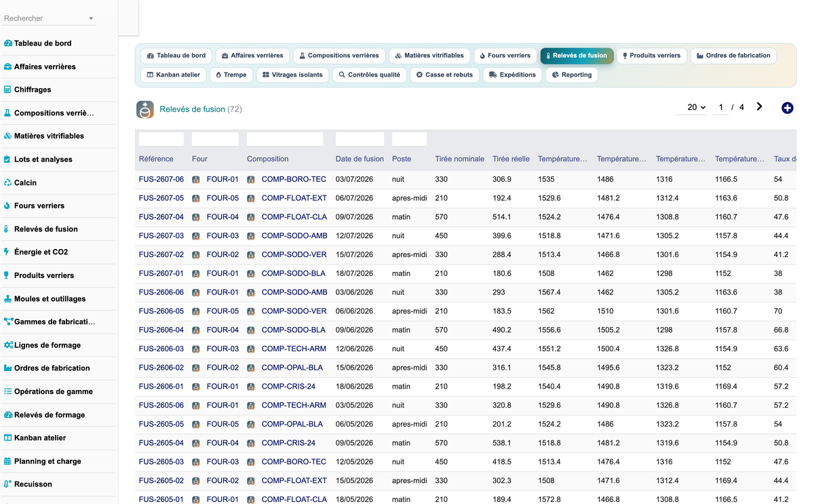Open the Ordres de fabrication tab
This screenshot has height=504, width=814.
733,56
